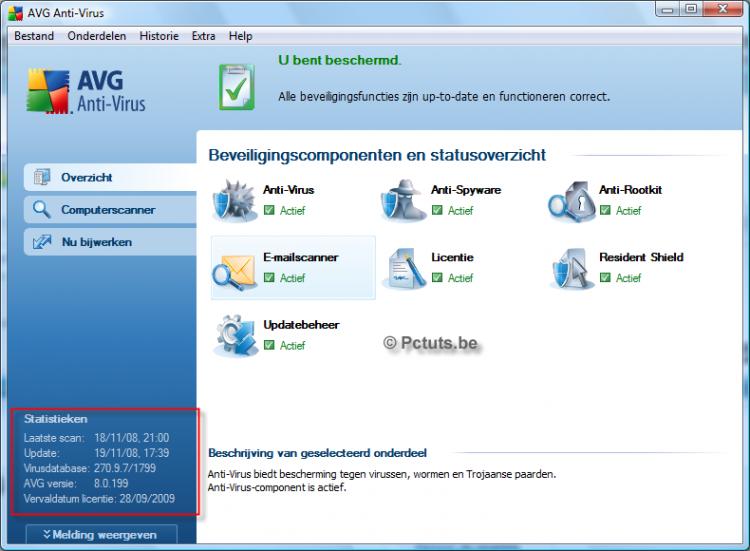The width and height of the screenshot is (750, 551).
Task: Close the AVG Anti-Virus window
Action: pos(722,9)
